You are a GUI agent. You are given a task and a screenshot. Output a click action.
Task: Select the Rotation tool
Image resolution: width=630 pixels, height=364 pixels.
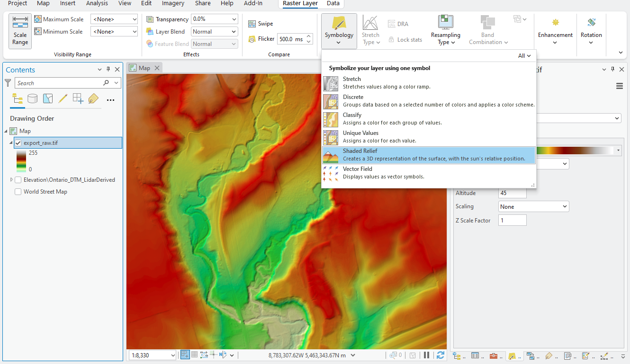pyautogui.click(x=591, y=31)
